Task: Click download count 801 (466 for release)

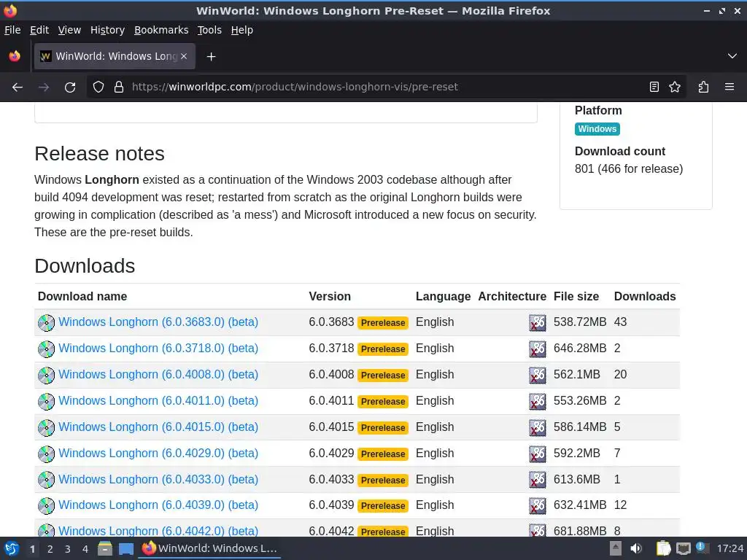Action: 629,168
